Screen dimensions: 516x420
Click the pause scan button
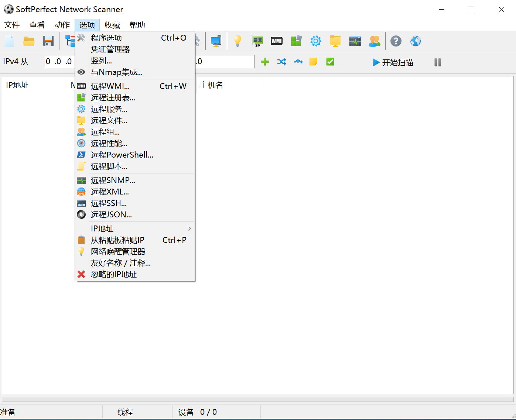click(438, 62)
